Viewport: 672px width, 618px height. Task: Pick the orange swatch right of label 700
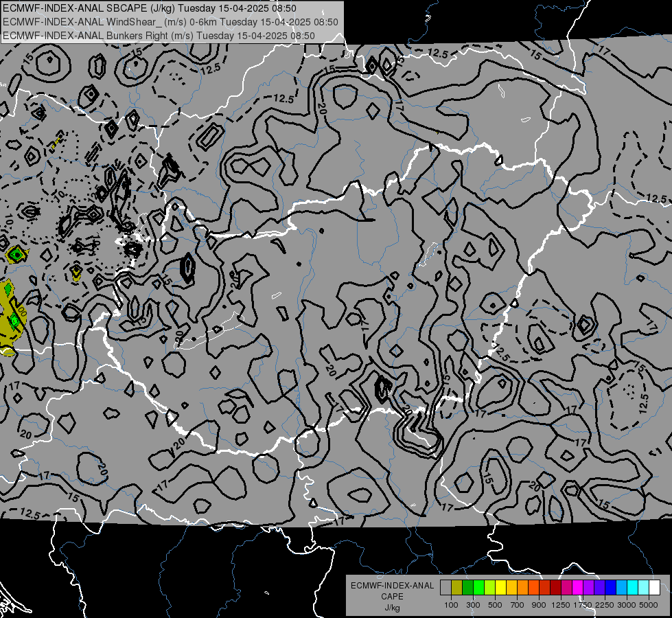point(522,588)
